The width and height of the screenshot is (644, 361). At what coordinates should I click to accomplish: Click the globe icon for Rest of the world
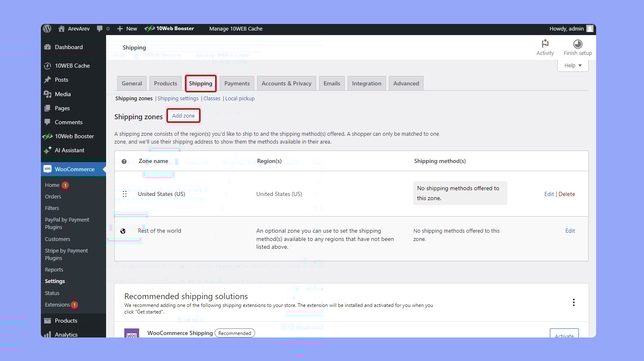tap(123, 231)
